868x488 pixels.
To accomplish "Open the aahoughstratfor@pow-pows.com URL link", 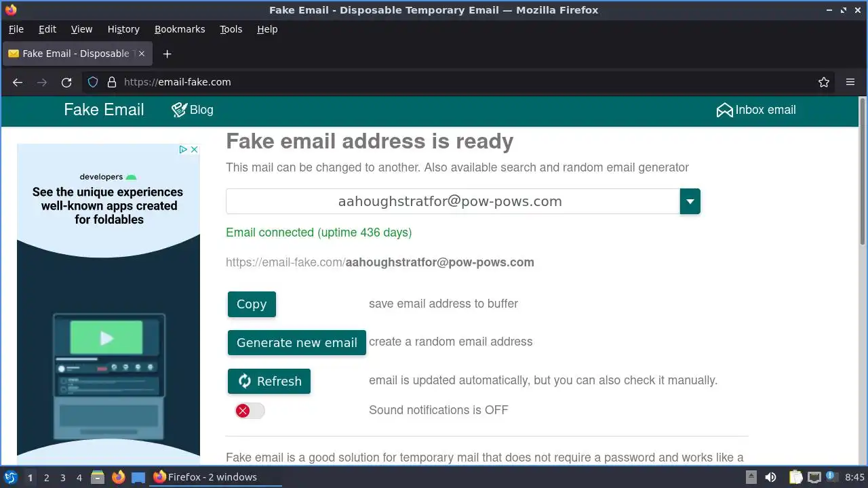I will click(x=380, y=262).
